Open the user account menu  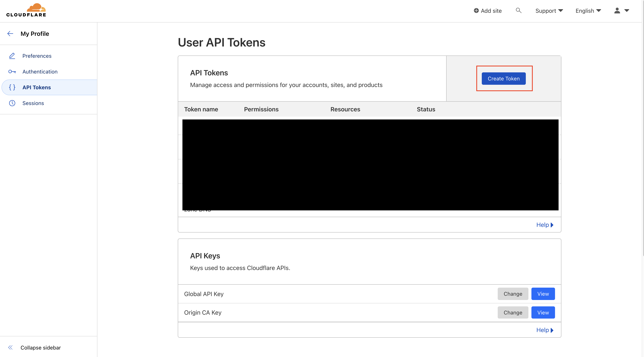coord(622,10)
